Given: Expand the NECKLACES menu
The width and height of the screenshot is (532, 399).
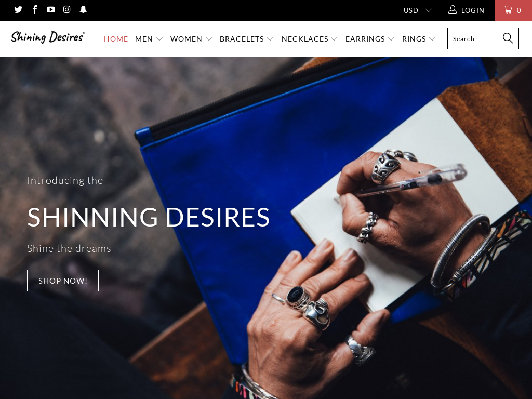Looking at the screenshot, I should pyautogui.click(x=310, y=39).
